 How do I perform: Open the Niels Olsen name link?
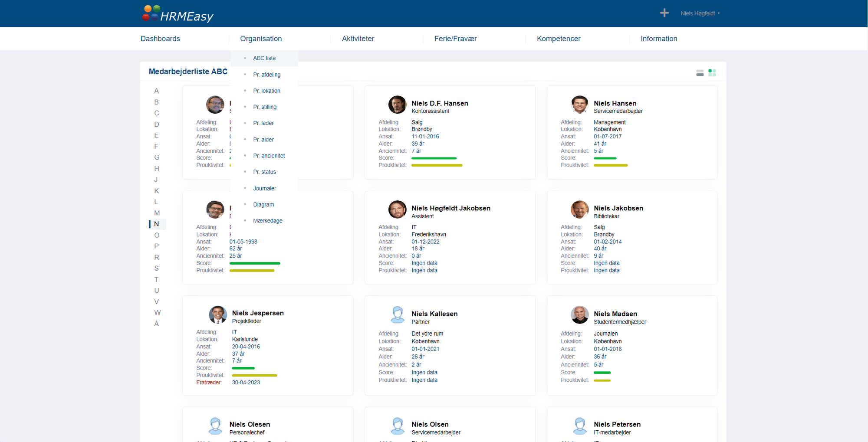[x=430, y=425]
